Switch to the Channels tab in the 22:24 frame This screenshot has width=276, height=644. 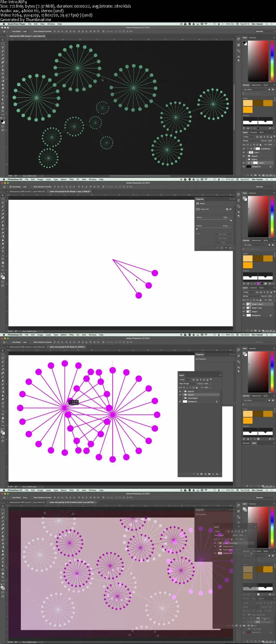(x=246, y=443)
